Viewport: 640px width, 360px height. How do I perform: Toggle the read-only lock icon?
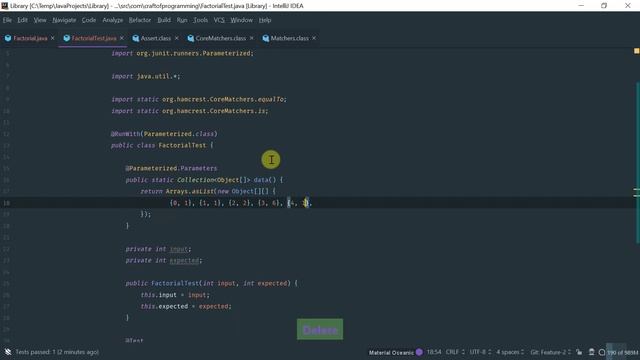(x=579, y=352)
